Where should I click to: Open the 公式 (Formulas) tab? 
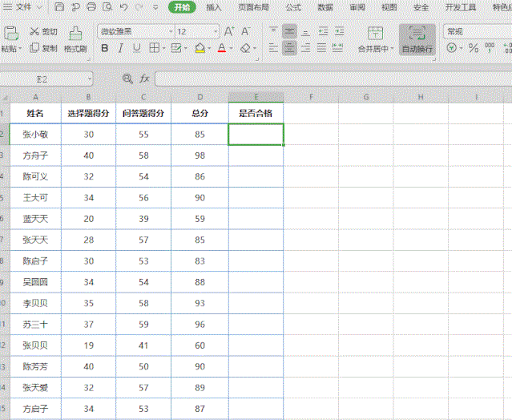click(x=293, y=7)
